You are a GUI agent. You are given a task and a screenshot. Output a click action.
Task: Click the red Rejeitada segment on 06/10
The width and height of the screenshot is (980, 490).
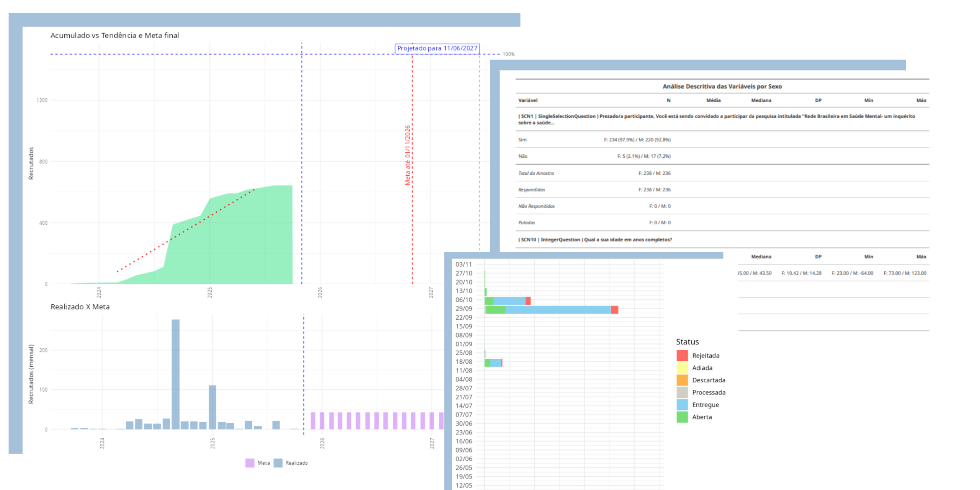coord(528,301)
